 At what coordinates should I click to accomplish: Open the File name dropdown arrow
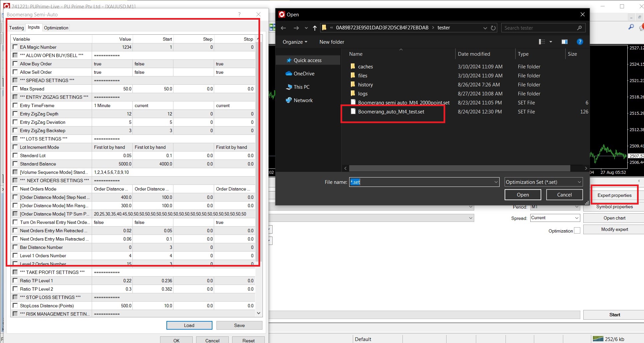coord(496,182)
